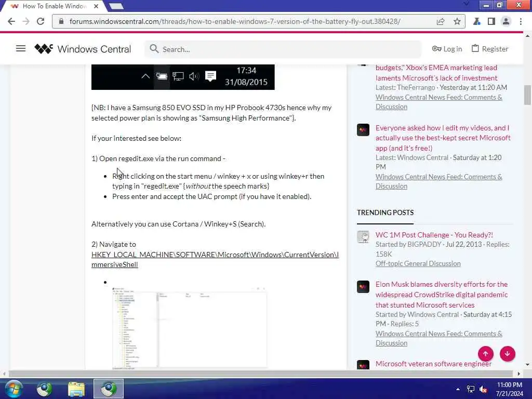
Task: Open Windows Explorer from taskbar
Action: [76, 389]
